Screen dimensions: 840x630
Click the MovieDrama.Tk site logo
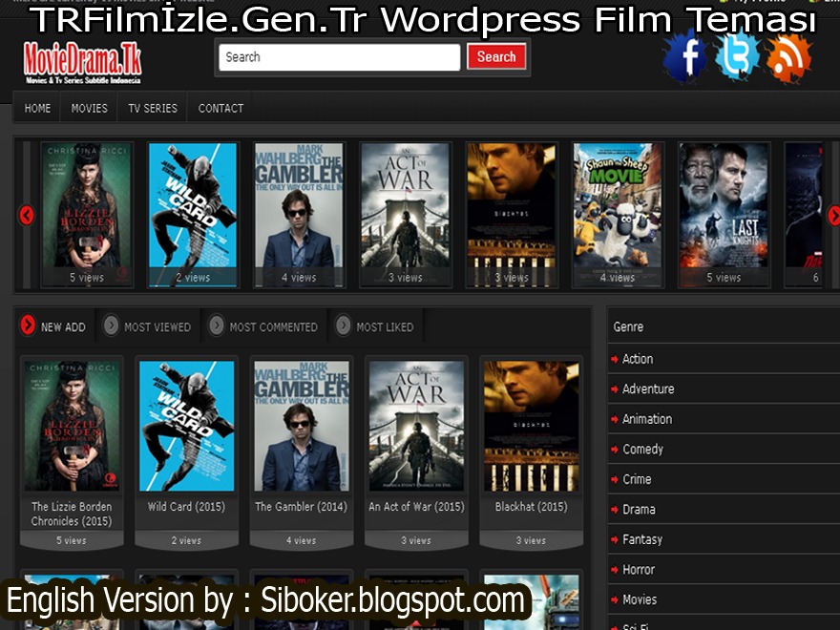pos(81,62)
